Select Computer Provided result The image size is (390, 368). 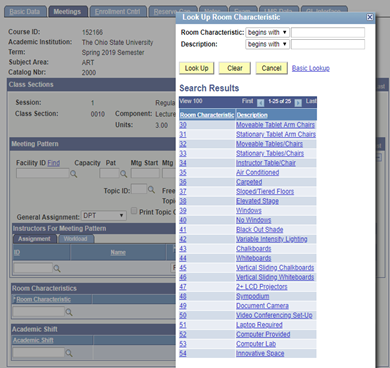(x=263, y=334)
